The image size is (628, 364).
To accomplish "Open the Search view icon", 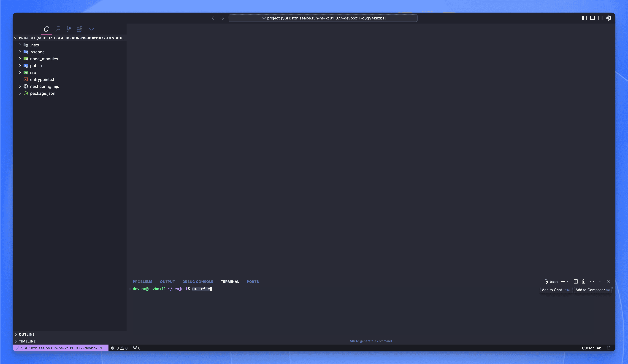I will 58,29.
